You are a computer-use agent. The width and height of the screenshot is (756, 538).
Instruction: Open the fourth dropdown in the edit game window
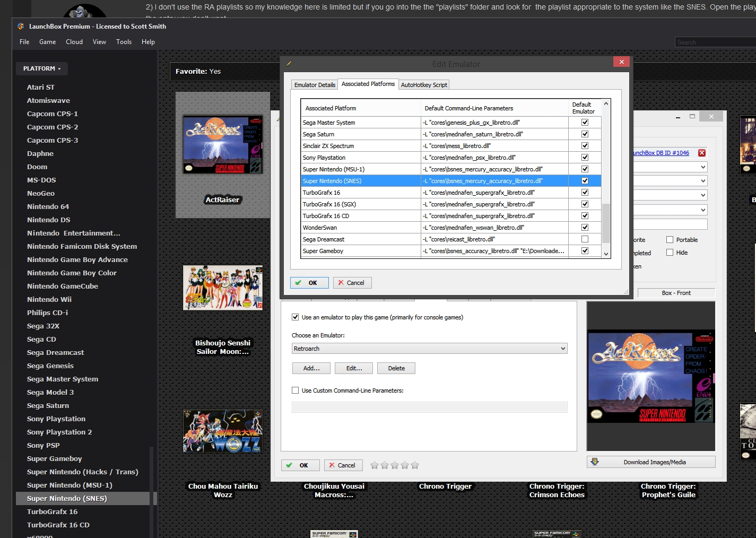[x=671, y=210]
